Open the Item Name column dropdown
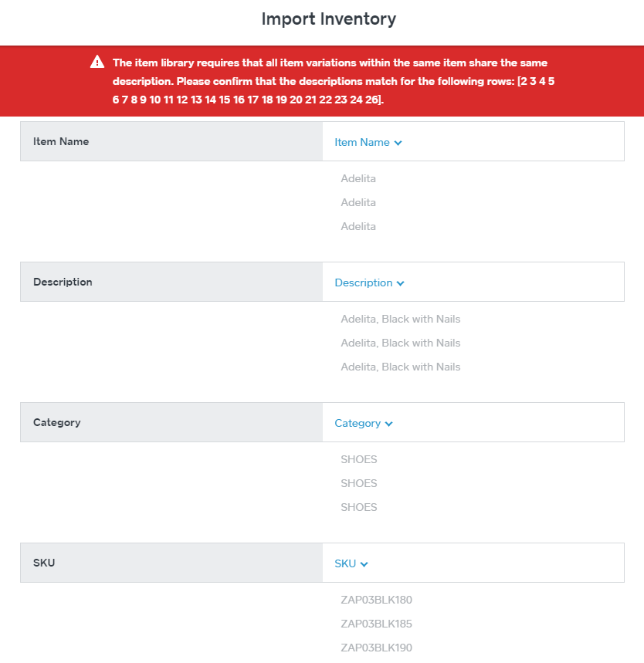The image size is (644, 663). click(368, 142)
